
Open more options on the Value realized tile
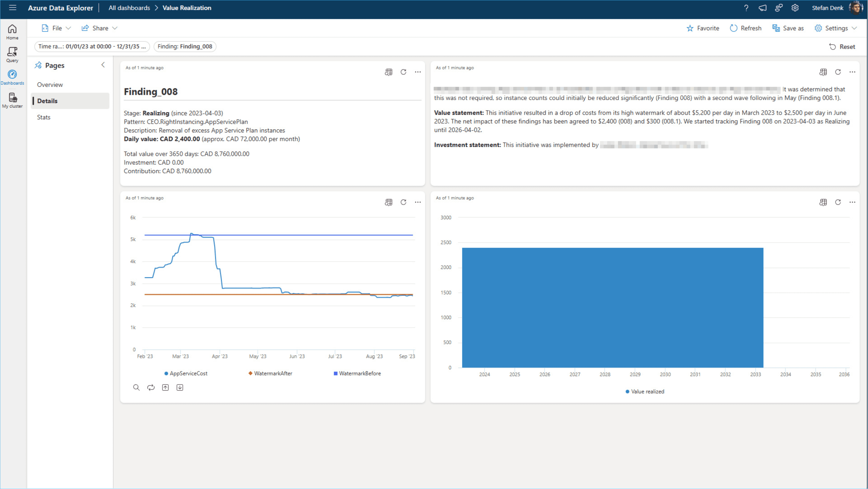(853, 202)
